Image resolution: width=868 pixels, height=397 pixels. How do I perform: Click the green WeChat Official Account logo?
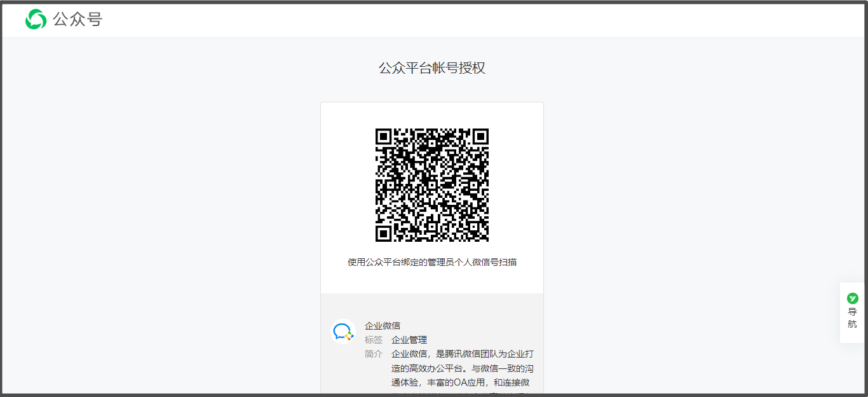(36, 19)
